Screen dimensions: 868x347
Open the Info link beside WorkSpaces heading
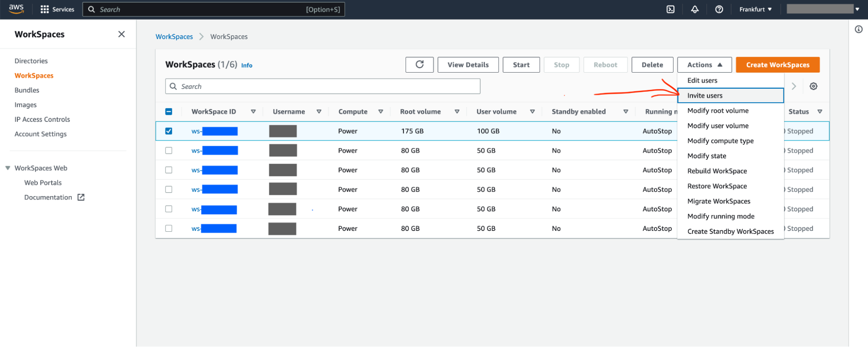[247, 65]
